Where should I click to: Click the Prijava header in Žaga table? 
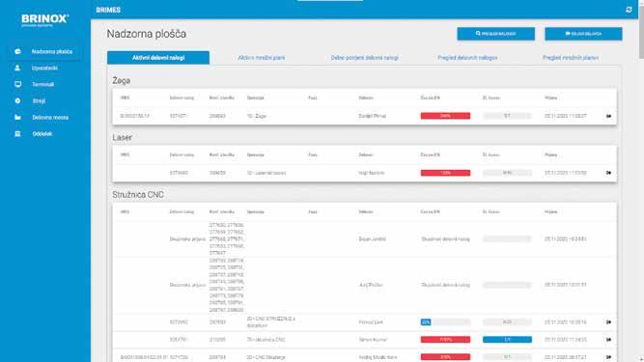tap(550, 97)
